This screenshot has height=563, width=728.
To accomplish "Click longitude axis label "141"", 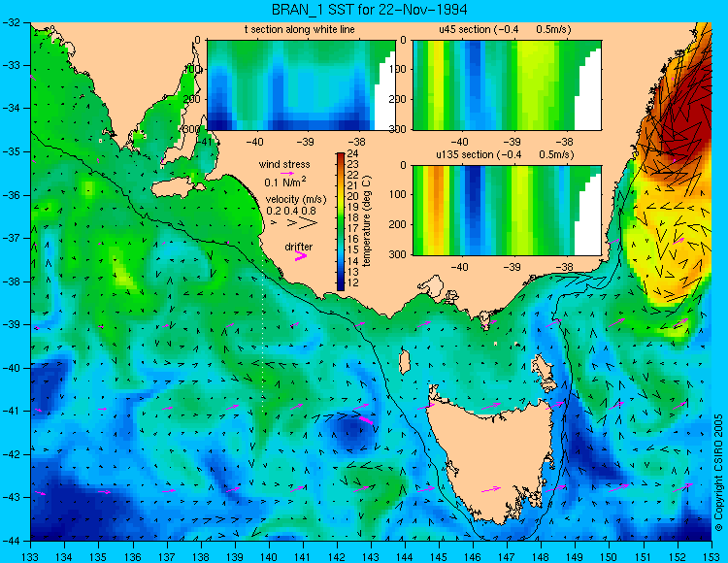I will [x=303, y=557].
